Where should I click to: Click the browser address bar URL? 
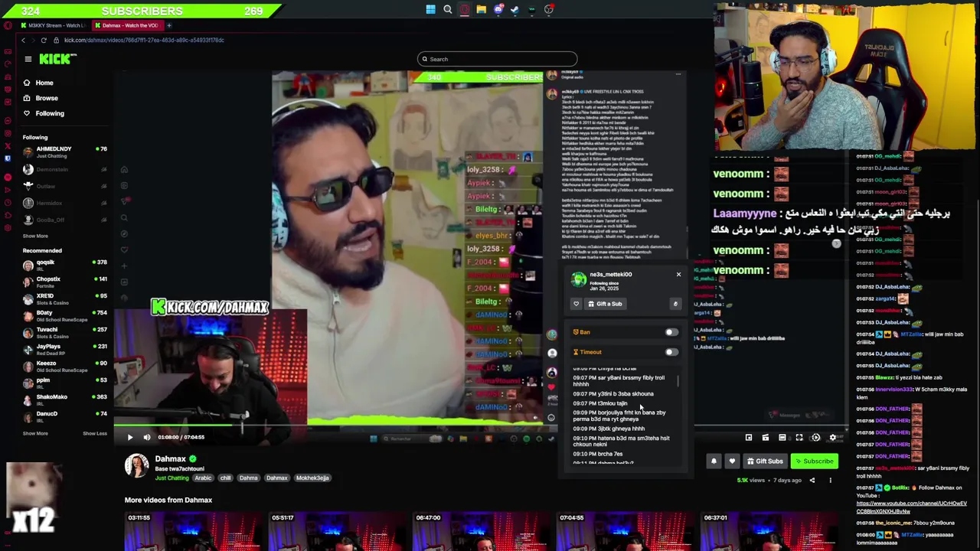[144, 40]
